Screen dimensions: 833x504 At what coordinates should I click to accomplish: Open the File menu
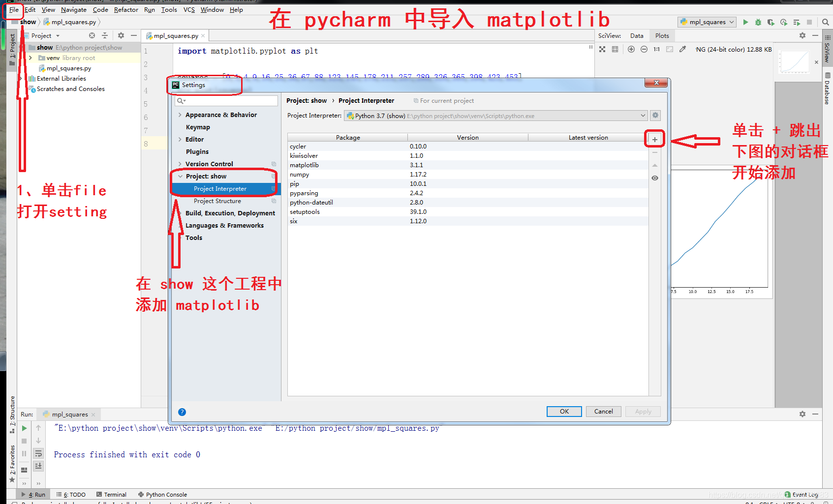coord(14,10)
